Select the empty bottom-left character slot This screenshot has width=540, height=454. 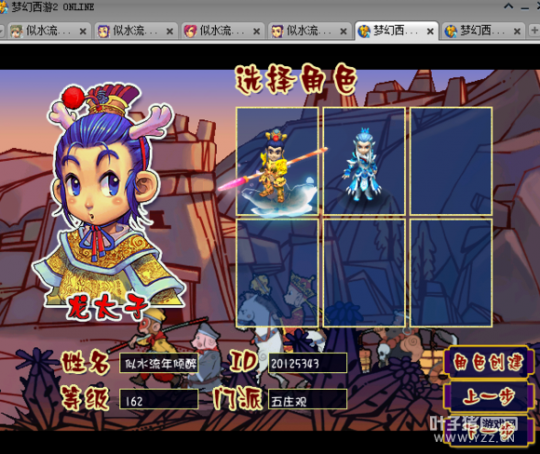pyautogui.click(x=277, y=273)
